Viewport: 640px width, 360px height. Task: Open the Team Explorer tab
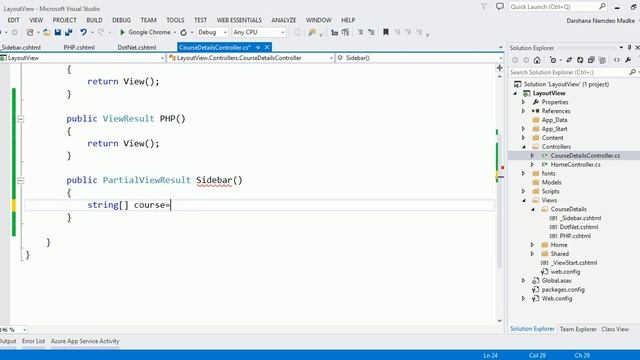pos(578,329)
